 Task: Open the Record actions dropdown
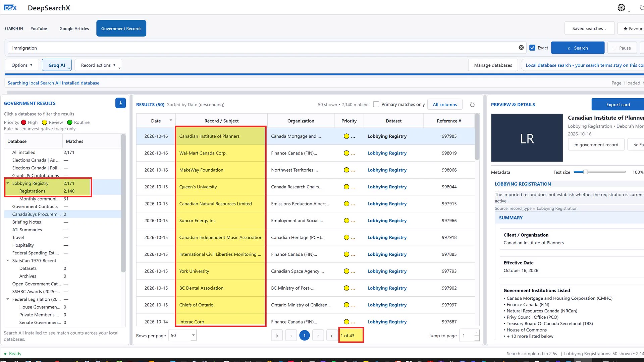(x=98, y=65)
